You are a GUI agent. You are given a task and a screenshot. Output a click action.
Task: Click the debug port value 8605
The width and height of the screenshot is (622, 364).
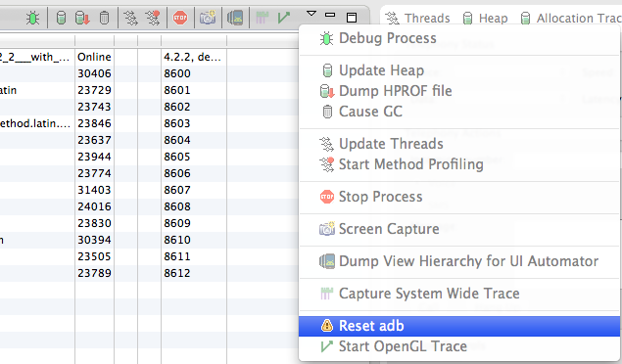(177, 157)
